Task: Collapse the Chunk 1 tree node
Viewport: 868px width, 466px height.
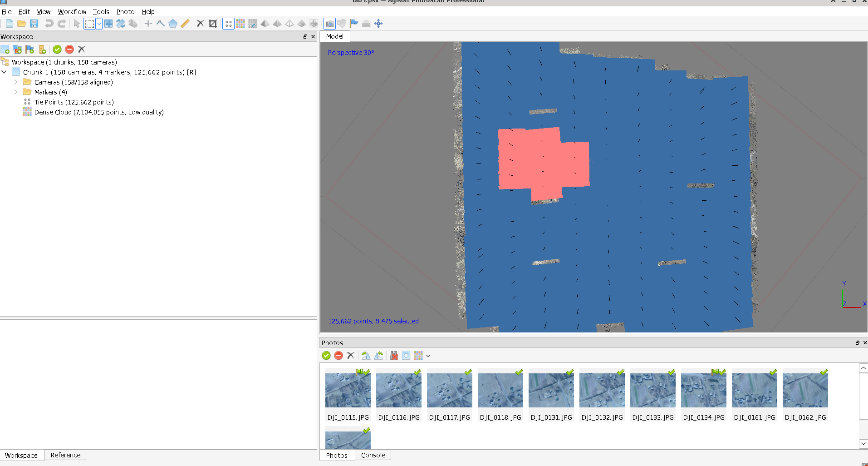Action: pos(4,72)
